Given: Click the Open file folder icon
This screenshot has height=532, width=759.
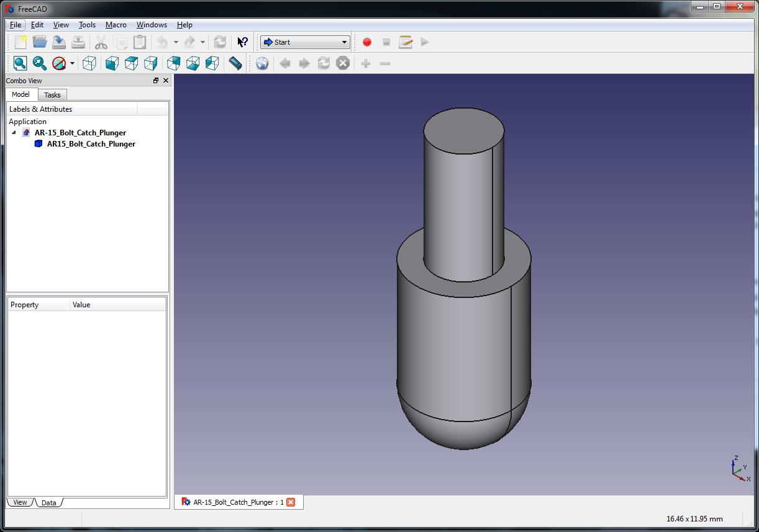Looking at the screenshot, I should 40,42.
